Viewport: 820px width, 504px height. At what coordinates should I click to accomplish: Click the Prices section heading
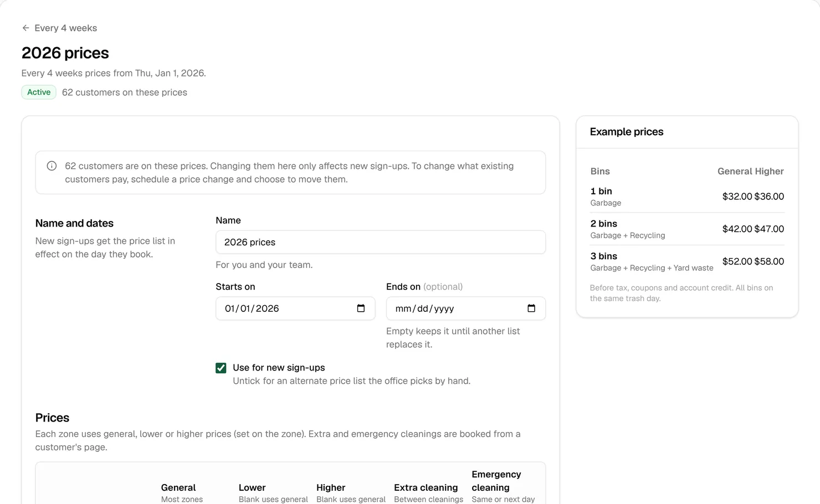click(x=52, y=418)
